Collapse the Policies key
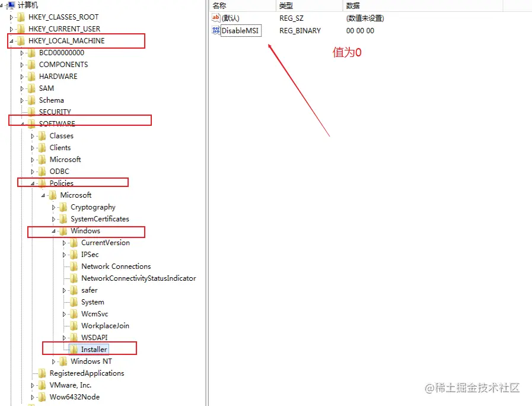532x406 pixels. 33,183
